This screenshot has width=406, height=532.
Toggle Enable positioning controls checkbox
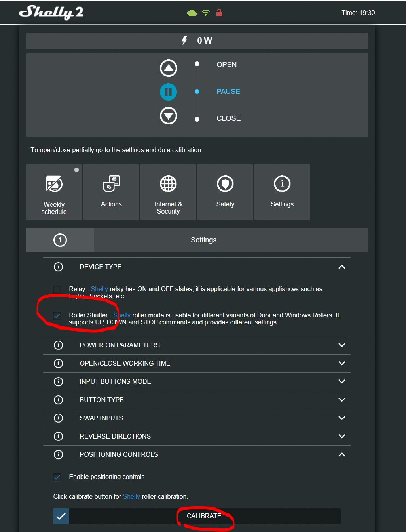tap(57, 477)
